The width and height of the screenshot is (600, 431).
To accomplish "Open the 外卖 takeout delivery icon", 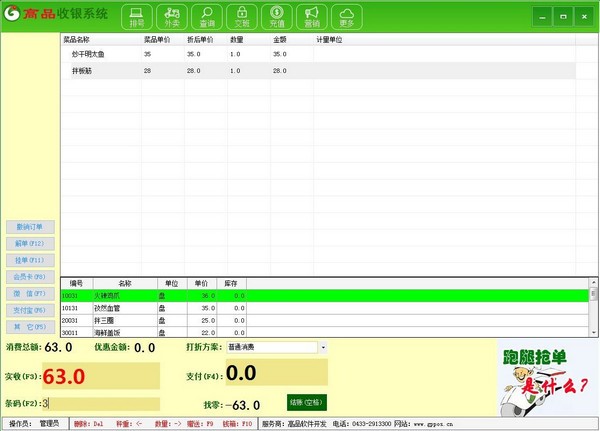I will pos(171,16).
